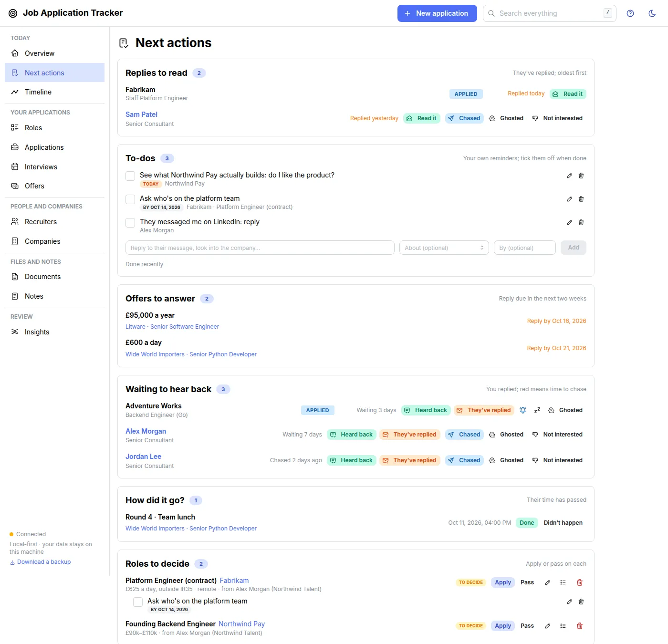Set reminder bell for Adventure Works

click(x=523, y=410)
